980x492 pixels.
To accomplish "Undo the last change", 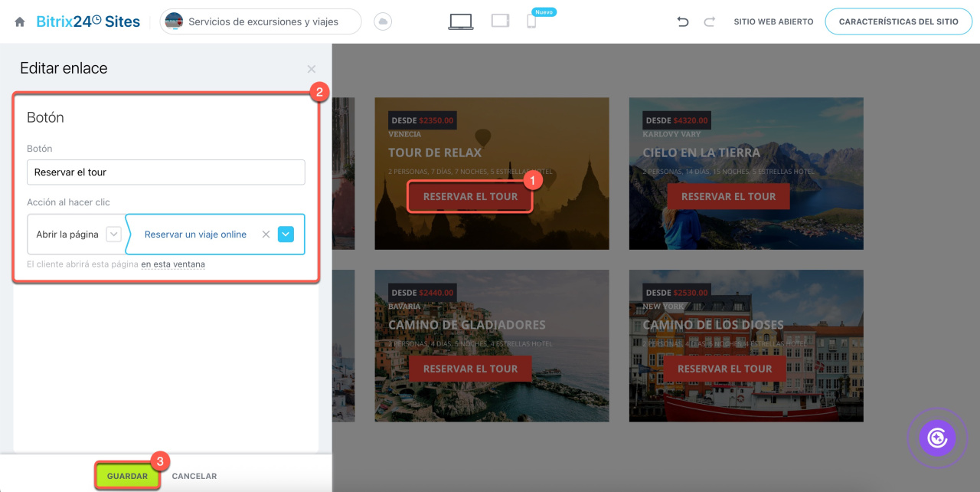I will [683, 22].
